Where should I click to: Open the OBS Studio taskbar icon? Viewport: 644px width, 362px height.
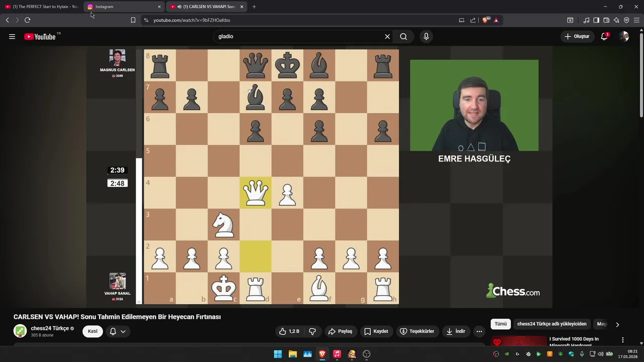tap(367, 354)
